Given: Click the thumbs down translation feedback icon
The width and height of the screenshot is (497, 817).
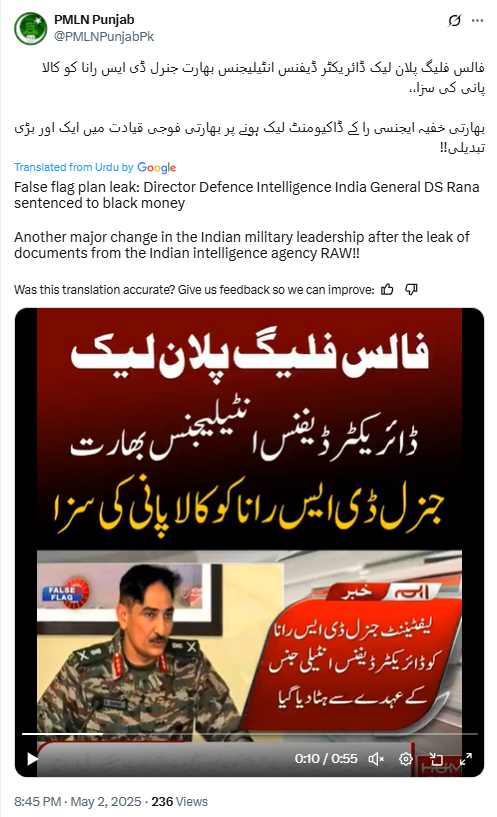Looking at the screenshot, I should tap(412, 290).
